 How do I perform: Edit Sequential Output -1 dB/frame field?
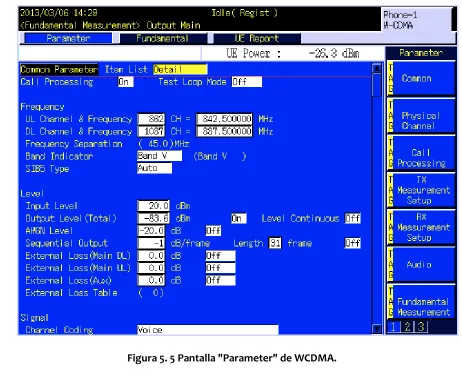[151, 243]
